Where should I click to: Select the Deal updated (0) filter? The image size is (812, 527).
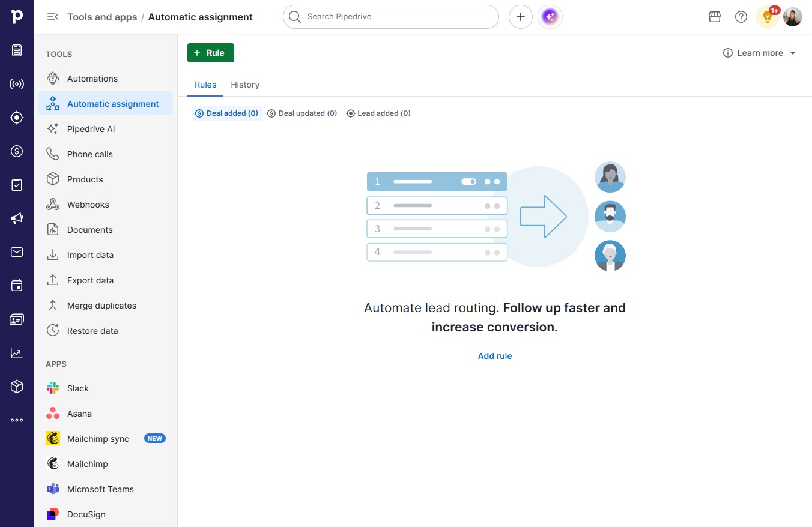(302, 113)
